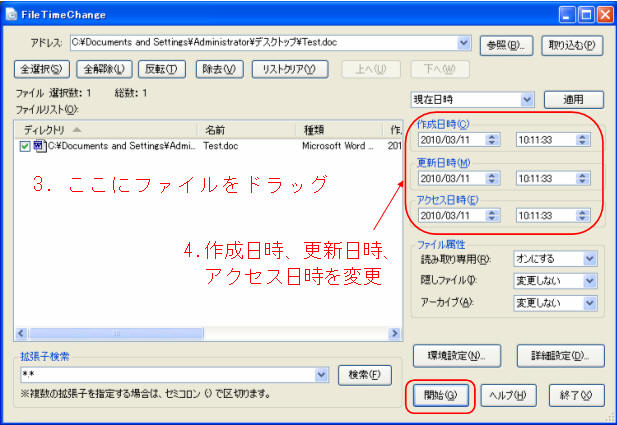Click the 作成日時 time spinner
The image size is (617, 425).
pos(583,139)
